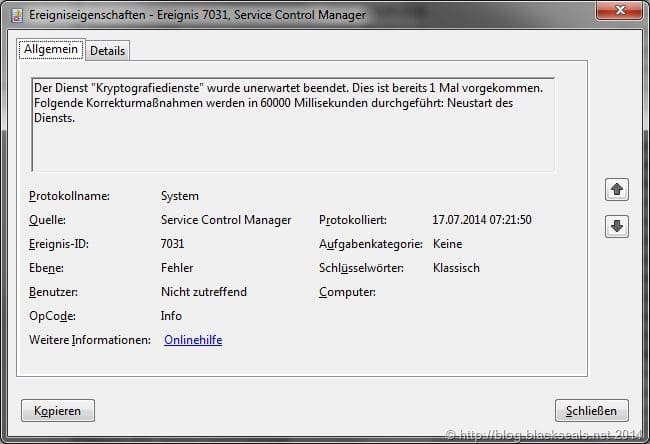This screenshot has height=444, width=650.
Task: Click the Protokollname label
Action: tap(69, 196)
